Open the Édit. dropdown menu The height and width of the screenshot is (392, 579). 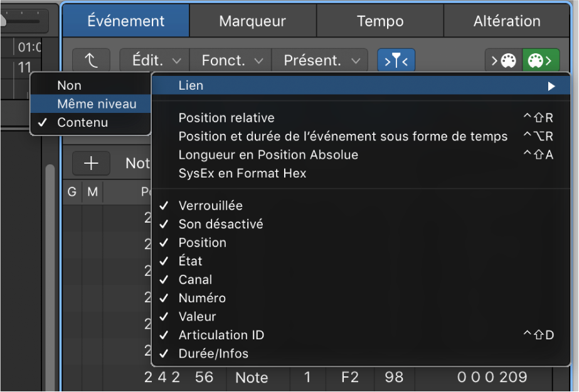click(153, 60)
